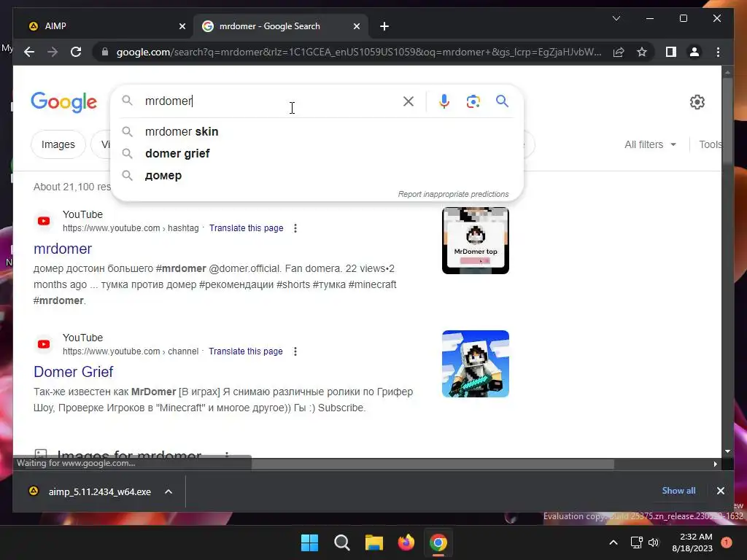Viewport: 747px width, 560px height.
Task: Show hidden system tray icons
Action: (x=614, y=542)
